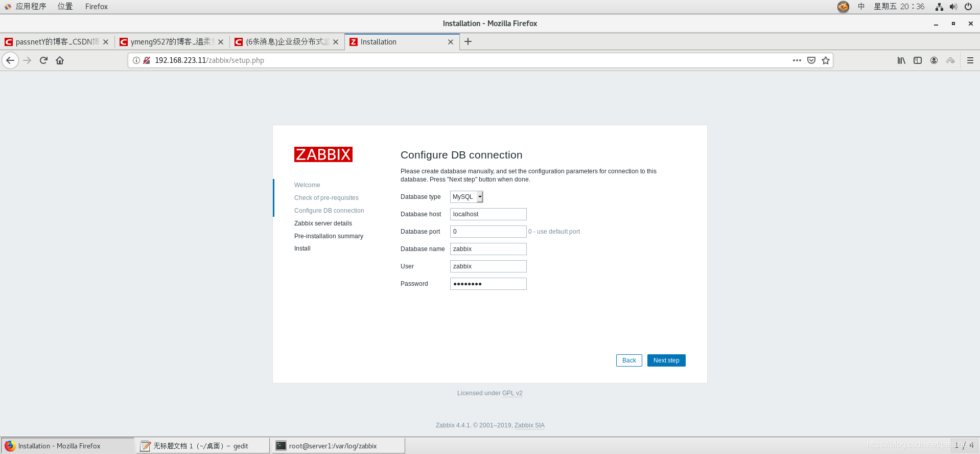
Task: Focus the Database name field
Action: click(488, 249)
